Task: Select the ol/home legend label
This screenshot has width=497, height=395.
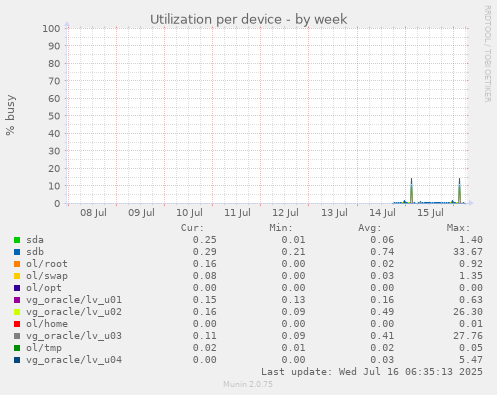Action: pyautogui.click(x=47, y=324)
